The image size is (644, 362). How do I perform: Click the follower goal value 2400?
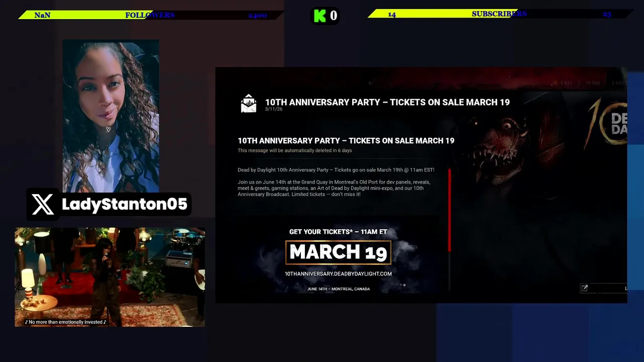[257, 16]
